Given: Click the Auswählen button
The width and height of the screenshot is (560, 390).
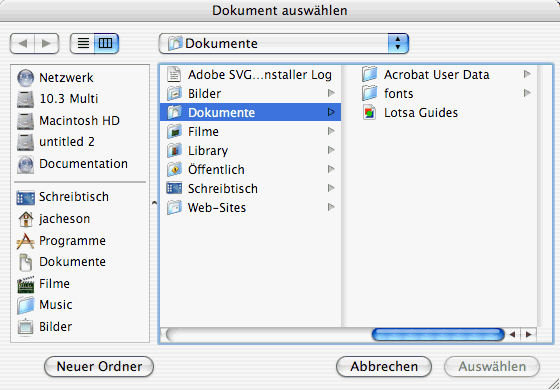Looking at the screenshot, I should pyautogui.click(x=492, y=366).
